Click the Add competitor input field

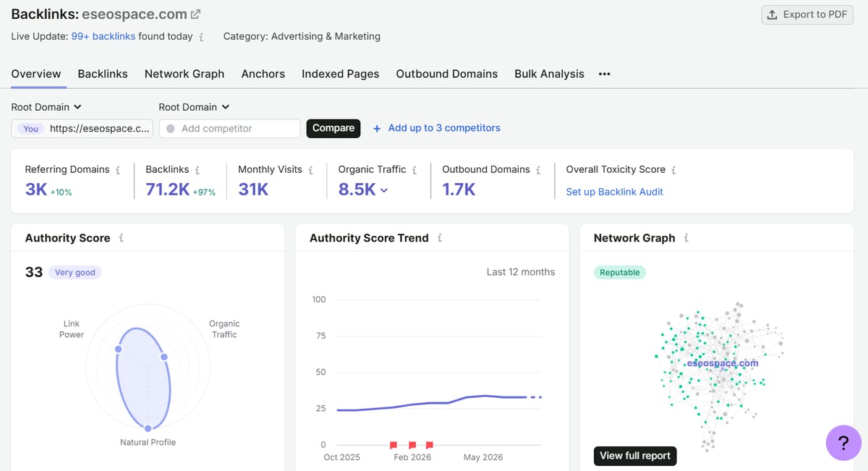(229, 128)
